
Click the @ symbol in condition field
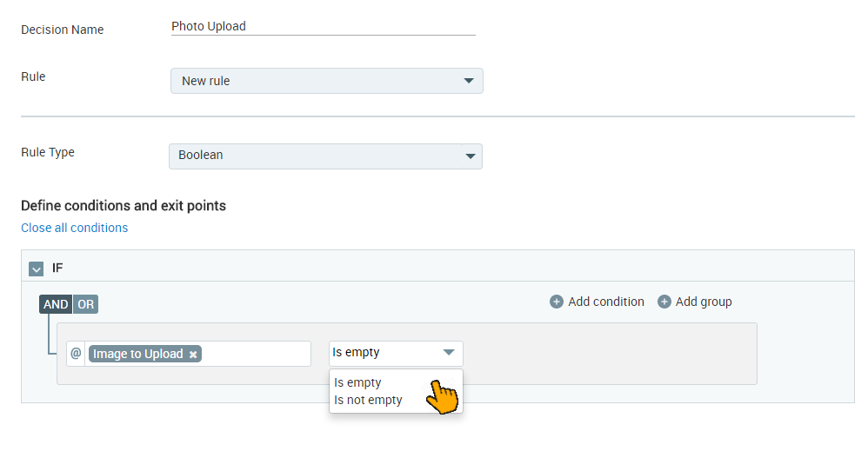76,354
